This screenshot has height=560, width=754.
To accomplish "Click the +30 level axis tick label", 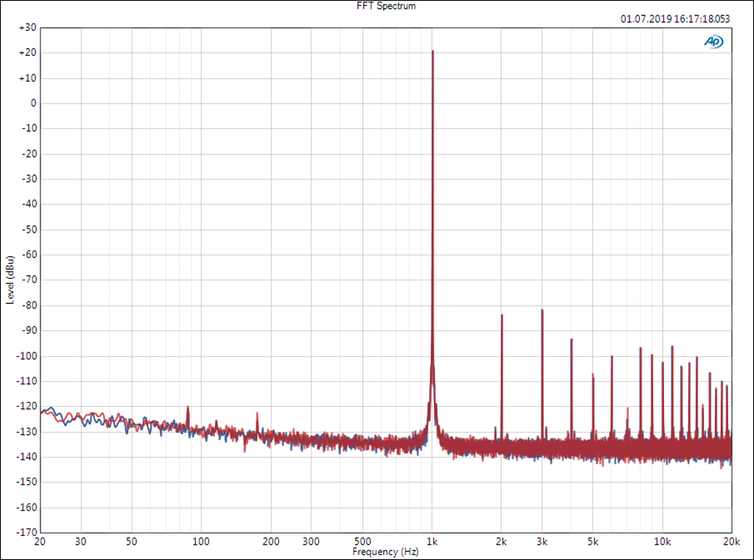I will tap(27, 27).
